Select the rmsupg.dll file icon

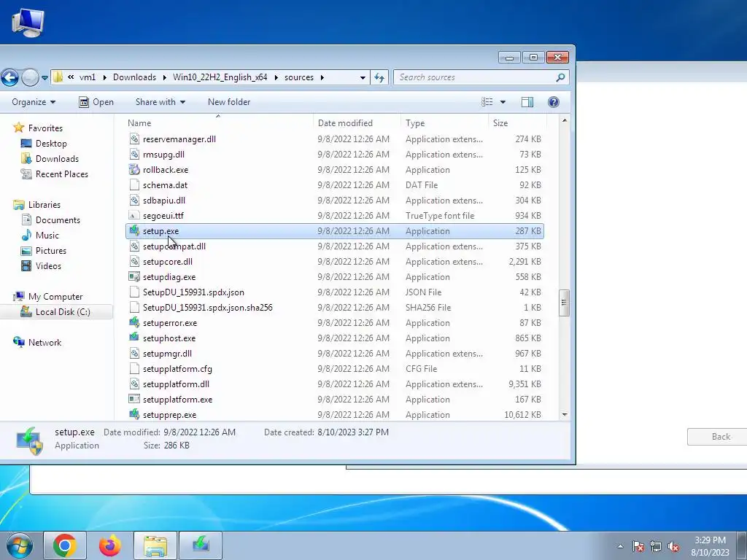click(x=134, y=155)
